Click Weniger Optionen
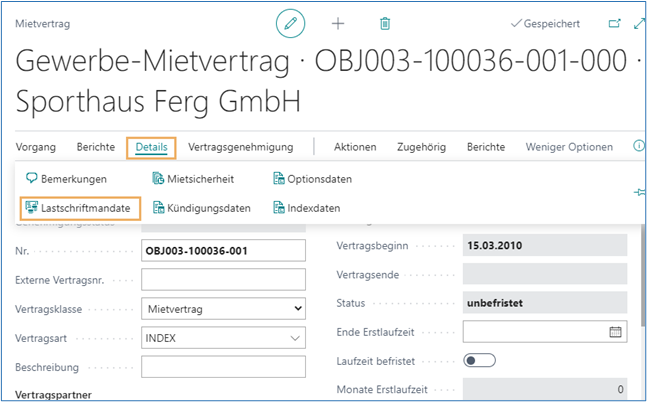647x402 pixels. [569, 147]
